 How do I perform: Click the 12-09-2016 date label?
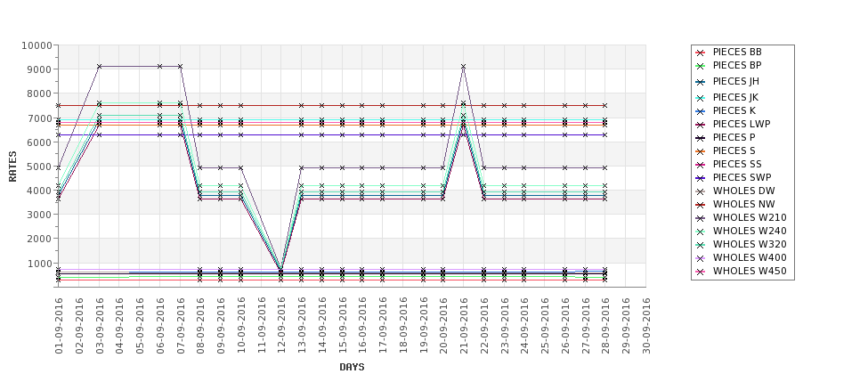pyautogui.click(x=281, y=326)
